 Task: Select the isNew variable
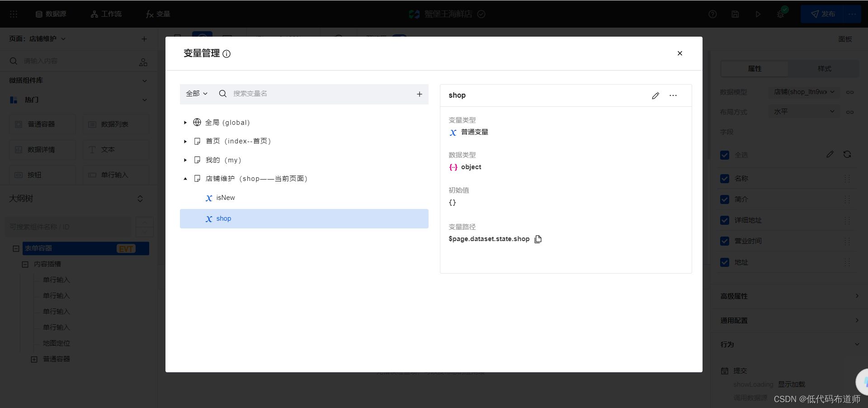click(304, 198)
